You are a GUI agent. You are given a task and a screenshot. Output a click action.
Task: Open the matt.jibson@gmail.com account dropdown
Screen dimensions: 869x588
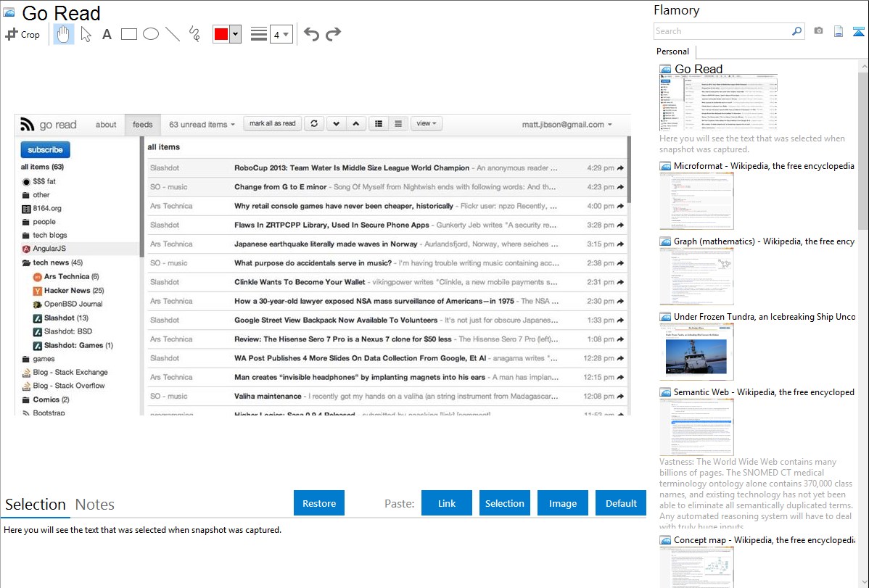tap(567, 125)
